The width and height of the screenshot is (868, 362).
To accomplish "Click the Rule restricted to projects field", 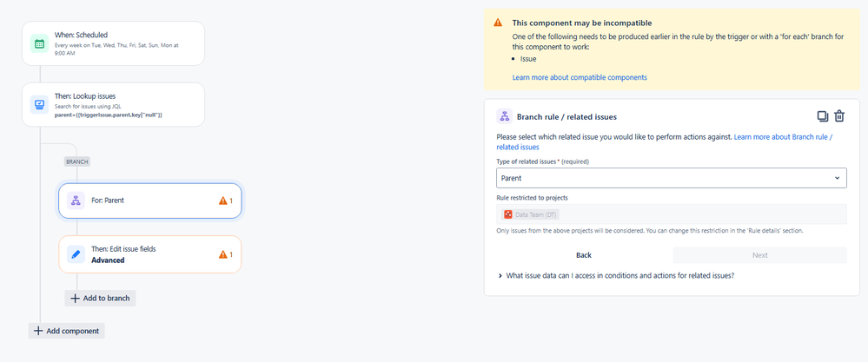I will [x=672, y=214].
